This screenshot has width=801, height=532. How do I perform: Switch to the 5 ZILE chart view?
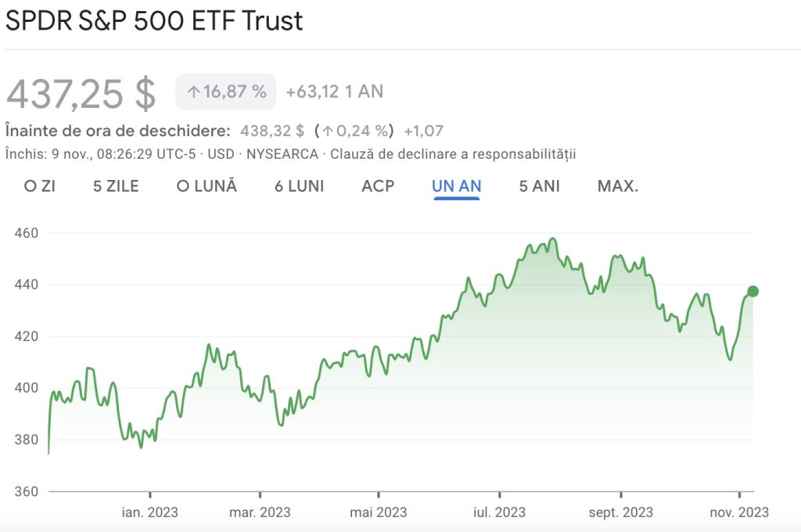(x=116, y=186)
